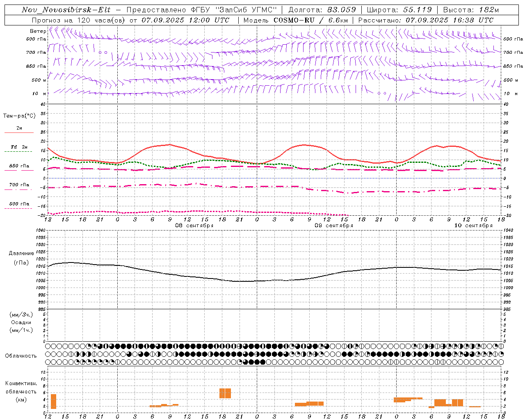Click the '(км)' unit label of convective clouds
This screenshot has width=525, height=420.
pos(21,399)
